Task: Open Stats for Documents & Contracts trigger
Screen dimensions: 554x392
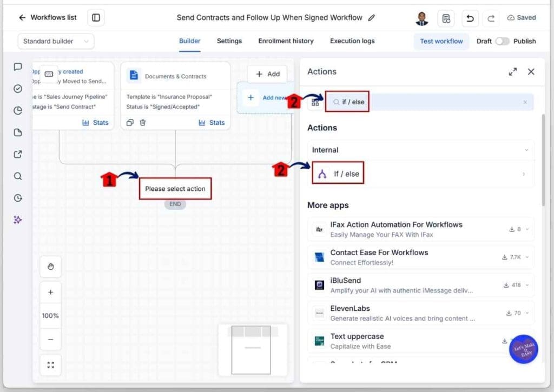Action: click(x=212, y=123)
